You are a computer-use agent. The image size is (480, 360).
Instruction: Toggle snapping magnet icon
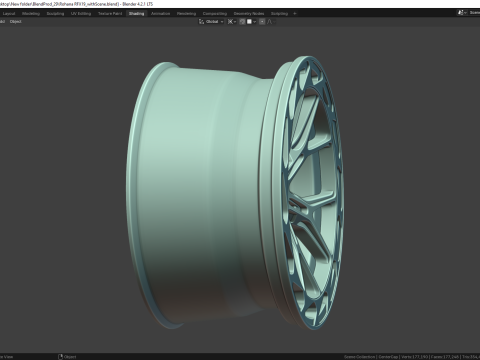click(x=242, y=22)
